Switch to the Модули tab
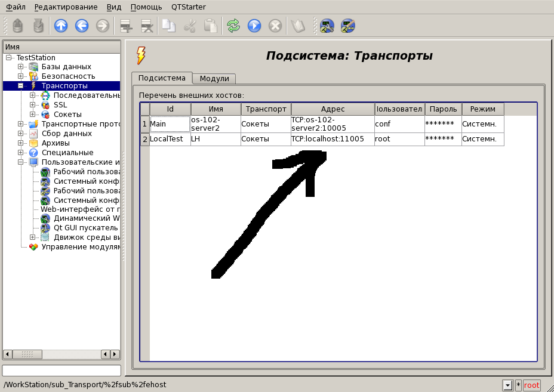 coord(214,79)
